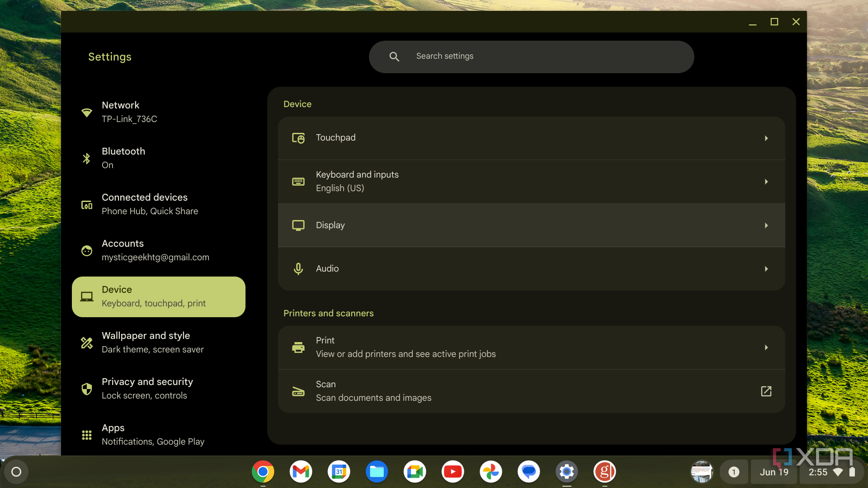
Task: Click the microphone icon beside Audio
Action: pyautogui.click(x=298, y=269)
